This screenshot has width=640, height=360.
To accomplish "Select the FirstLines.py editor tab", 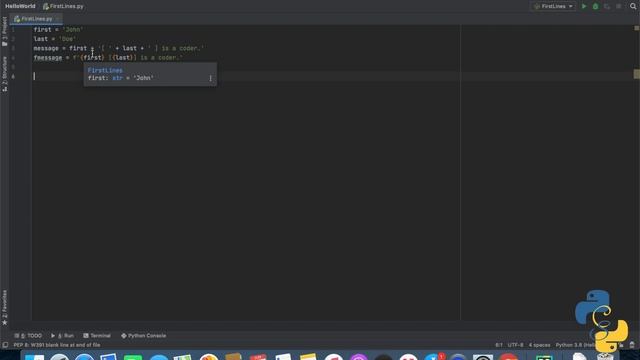I will pyautogui.click(x=37, y=19).
